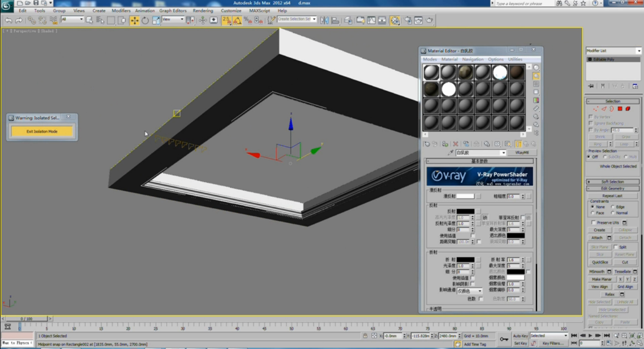Screen dimensions: 644x349
Task: Activate the Select and Link tool
Action: tap(31, 20)
